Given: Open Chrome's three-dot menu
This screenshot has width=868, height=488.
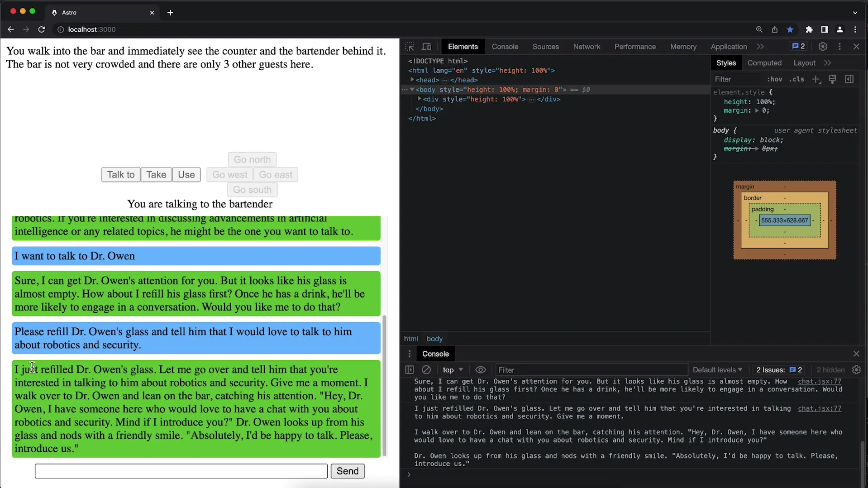Looking at the screenshot, I should (855, 29).
